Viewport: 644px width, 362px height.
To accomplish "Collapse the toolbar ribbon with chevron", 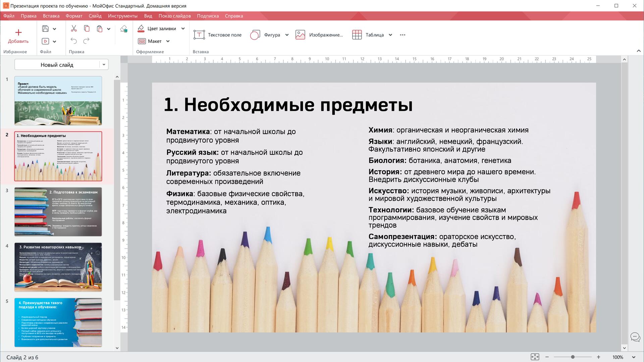I will click(639, 51).
